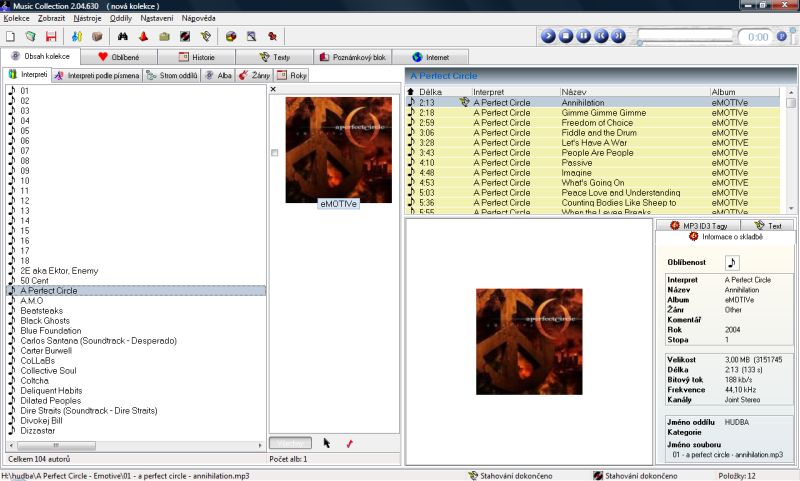Select artist 50 Cent in the list
Image resolution: width=800 pixels, height=481 pixels.
[34, 281]
